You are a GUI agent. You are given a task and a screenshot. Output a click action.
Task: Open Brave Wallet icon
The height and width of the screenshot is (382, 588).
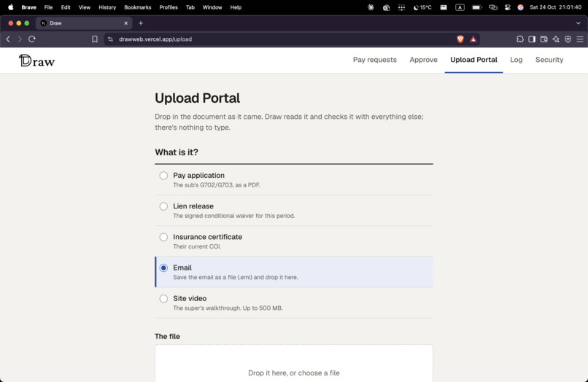tap(543, 39)
